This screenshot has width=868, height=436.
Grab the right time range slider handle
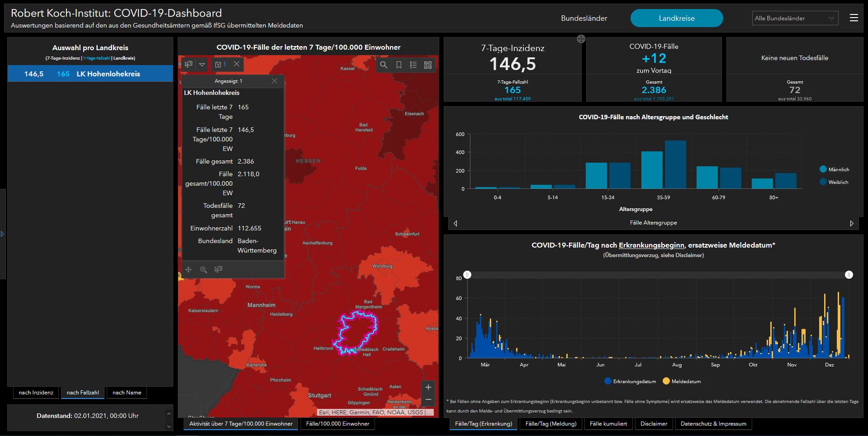(849, 275)
